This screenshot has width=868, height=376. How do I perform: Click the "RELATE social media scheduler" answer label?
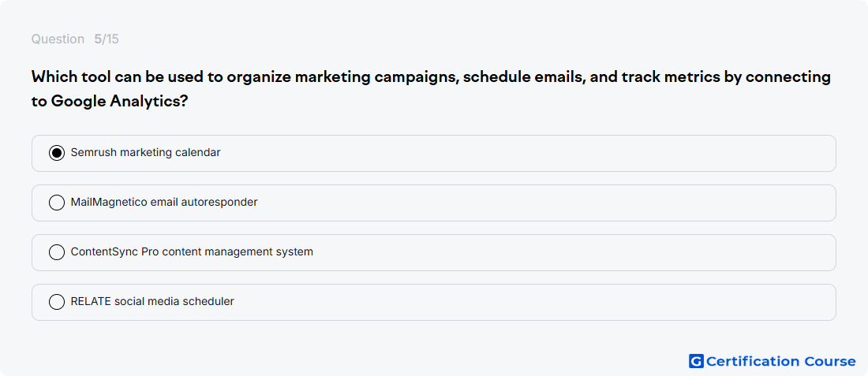pyautogui.click(x=152, y=302)
